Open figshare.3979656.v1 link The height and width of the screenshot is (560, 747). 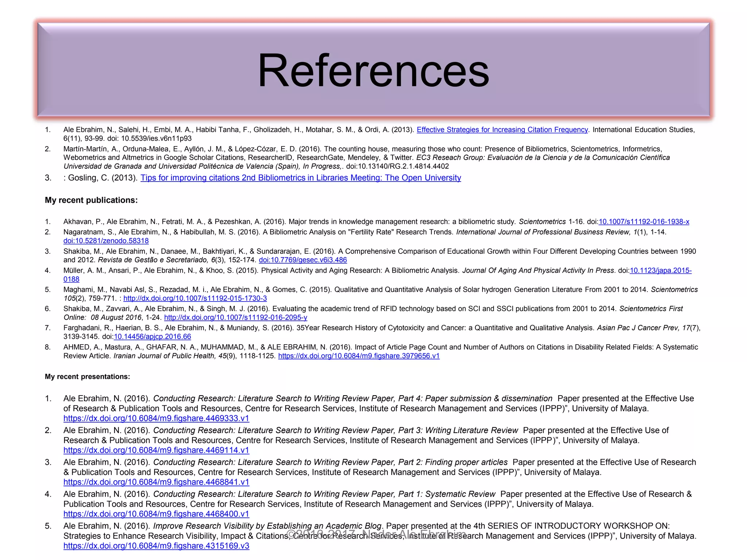click(x=359, y=356)
